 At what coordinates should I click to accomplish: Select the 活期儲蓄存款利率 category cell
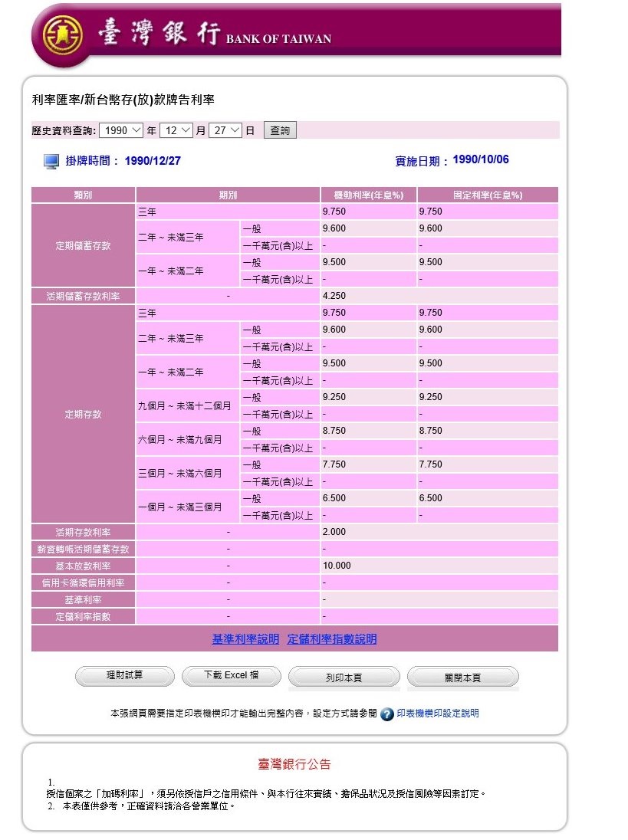[83, 296]
